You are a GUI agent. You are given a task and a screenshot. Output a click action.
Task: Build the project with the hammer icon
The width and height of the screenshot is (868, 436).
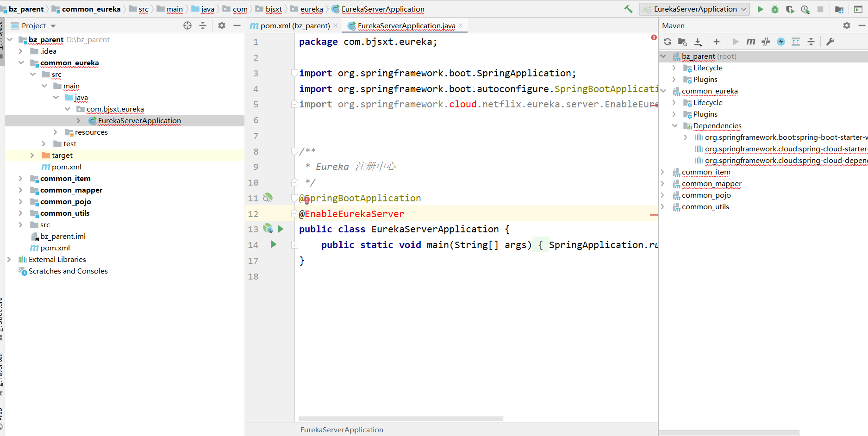pos(628,9)
